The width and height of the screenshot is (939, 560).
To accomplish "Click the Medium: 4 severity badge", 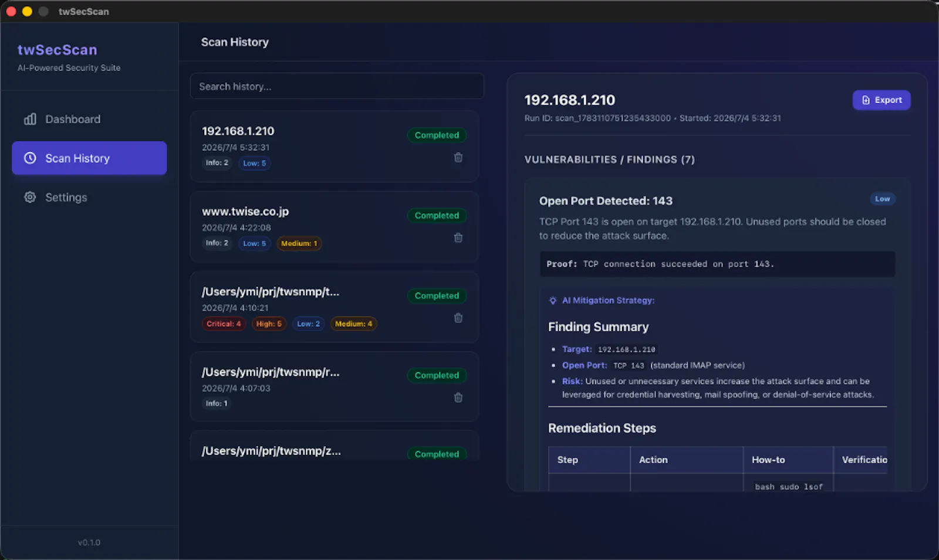I will (353, 324).
